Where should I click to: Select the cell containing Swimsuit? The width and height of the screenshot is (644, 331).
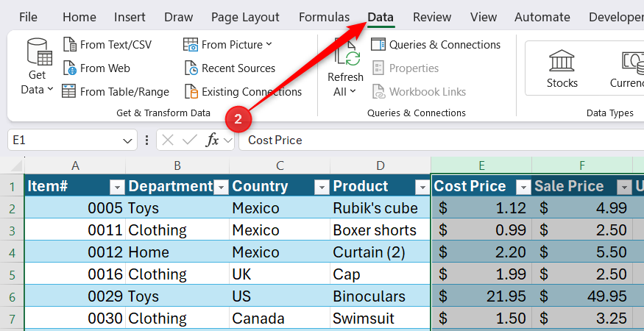381,318
